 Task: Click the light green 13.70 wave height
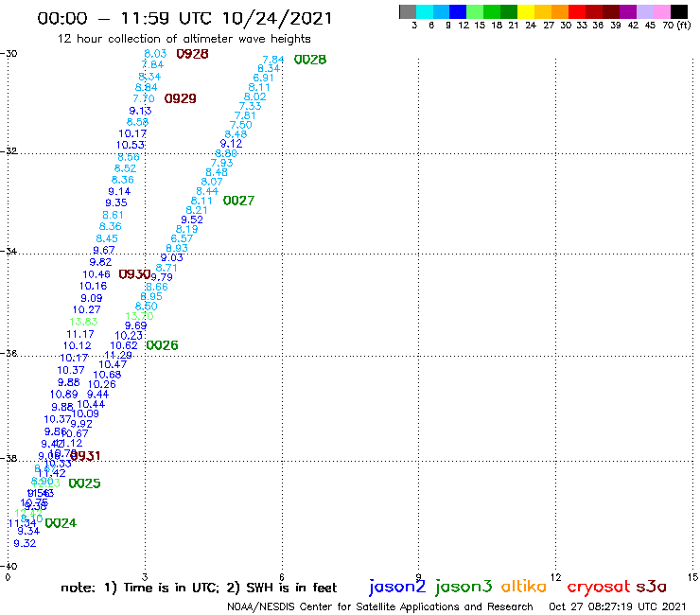pyautogui.click(x=139, y=316)
